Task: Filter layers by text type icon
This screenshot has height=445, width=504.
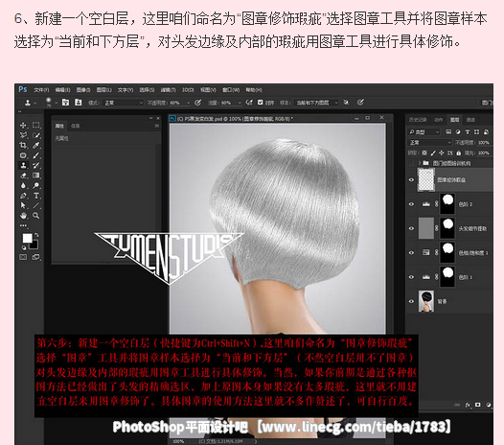Action: [x=467, y=132]
